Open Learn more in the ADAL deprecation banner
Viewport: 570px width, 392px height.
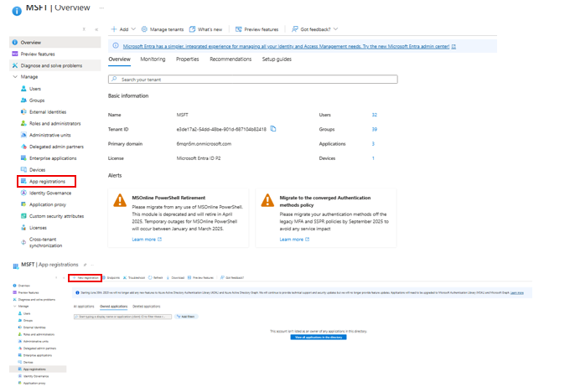tap(517, 293)
